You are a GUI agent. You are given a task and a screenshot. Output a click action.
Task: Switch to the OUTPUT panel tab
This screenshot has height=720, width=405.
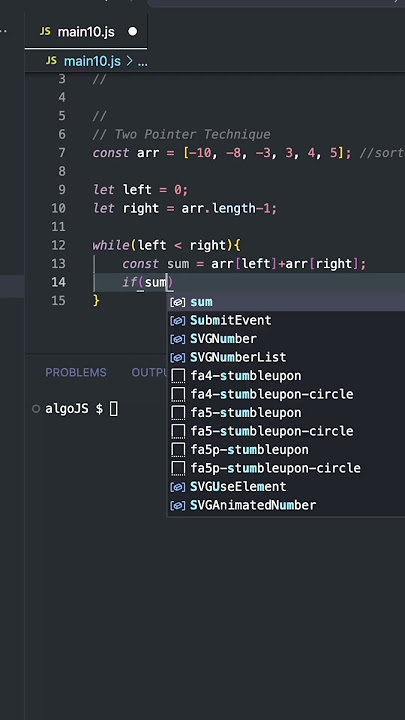(x=149, y=372)
